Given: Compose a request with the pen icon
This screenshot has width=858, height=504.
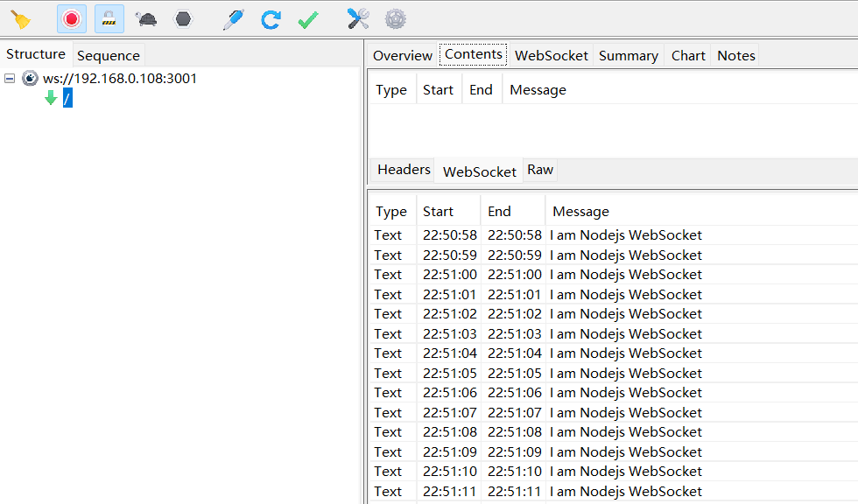Looking at the screenshot, I should (x=233, y=19).
